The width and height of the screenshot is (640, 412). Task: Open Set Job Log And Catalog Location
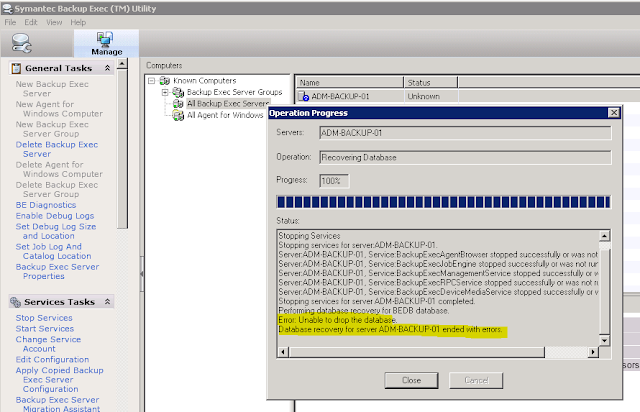(x=53, y=251)
